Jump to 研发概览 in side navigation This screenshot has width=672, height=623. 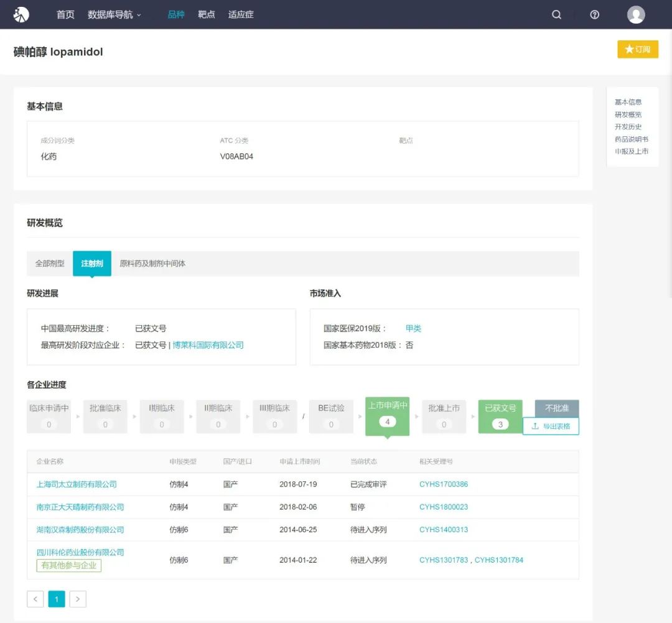pyautogui.click(x=628, y=114)
